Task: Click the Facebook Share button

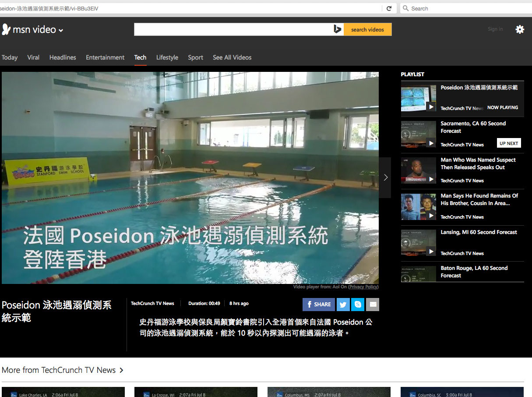Action: (318, 305)
